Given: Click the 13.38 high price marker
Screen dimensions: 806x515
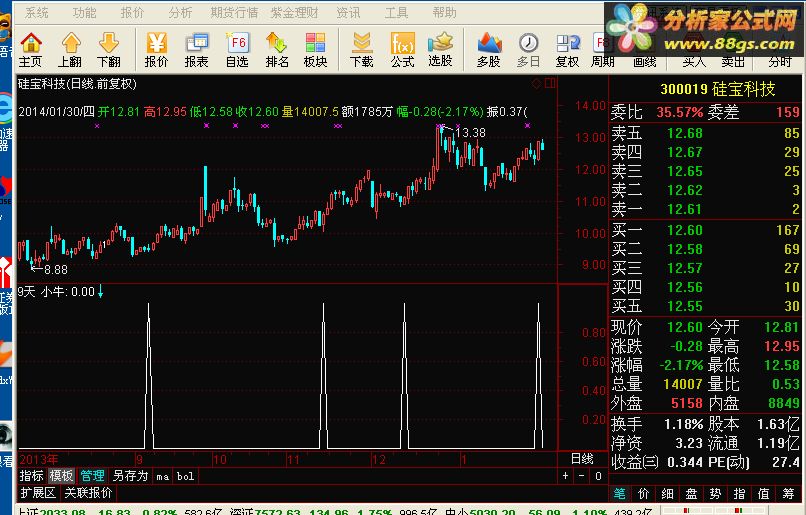Looking at the screenshot, I should click(470, 133).
